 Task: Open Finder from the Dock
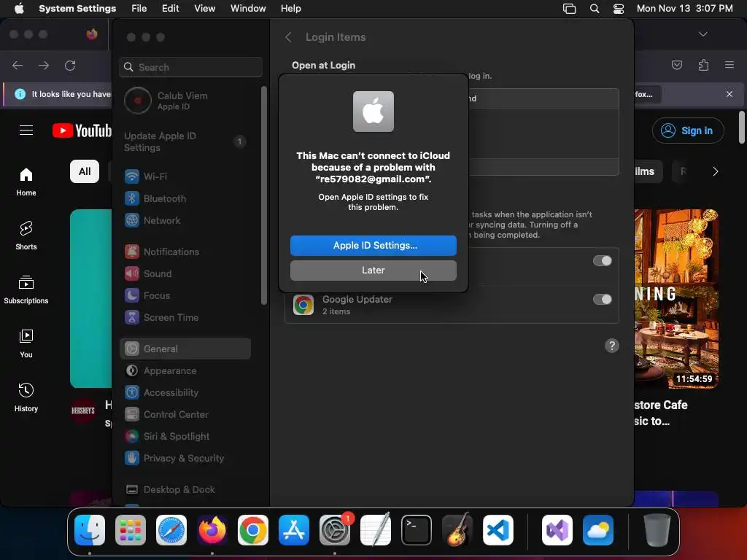tap(90, 530)
